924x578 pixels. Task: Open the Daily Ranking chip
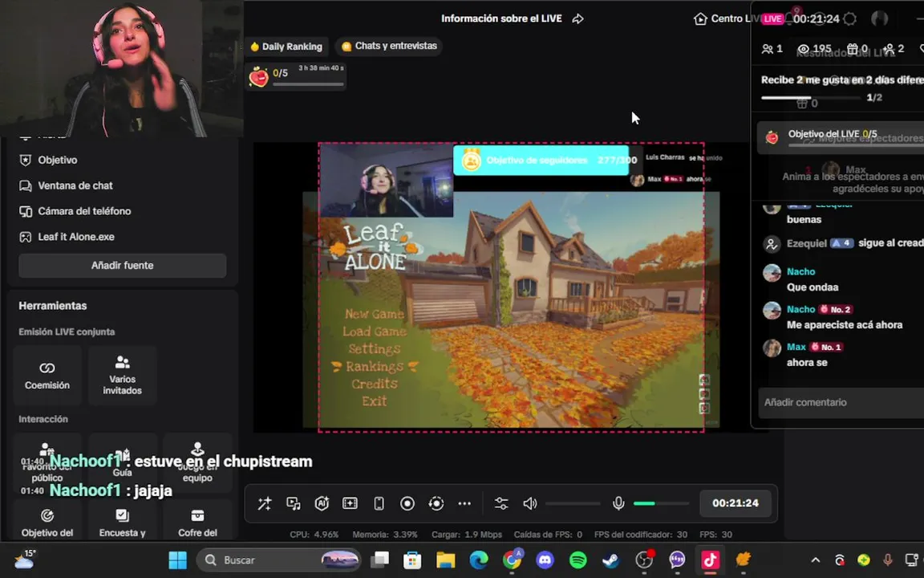coord(286,47)
